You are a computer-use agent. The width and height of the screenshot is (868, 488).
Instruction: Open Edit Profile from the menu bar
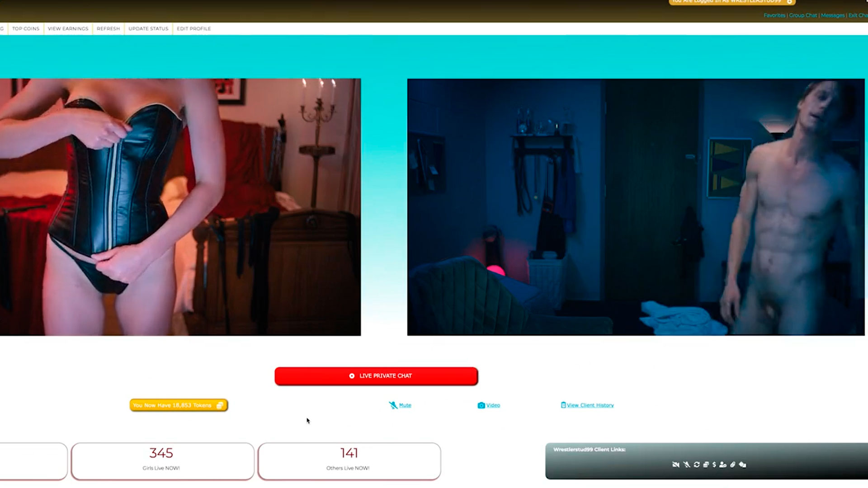[194, 28]
